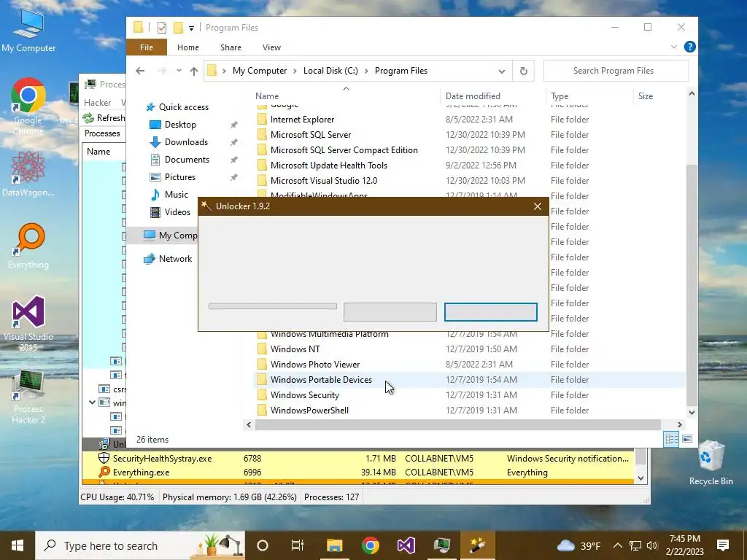Close the Unlocker 1.9.2 dialog
Screen dimensions: 747x560
[538, 206]
